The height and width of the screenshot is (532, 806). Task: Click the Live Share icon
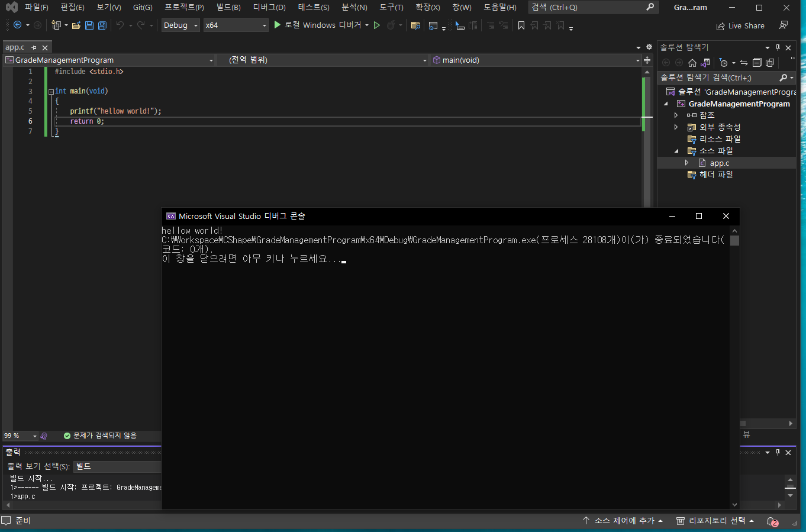coord(720,26)
